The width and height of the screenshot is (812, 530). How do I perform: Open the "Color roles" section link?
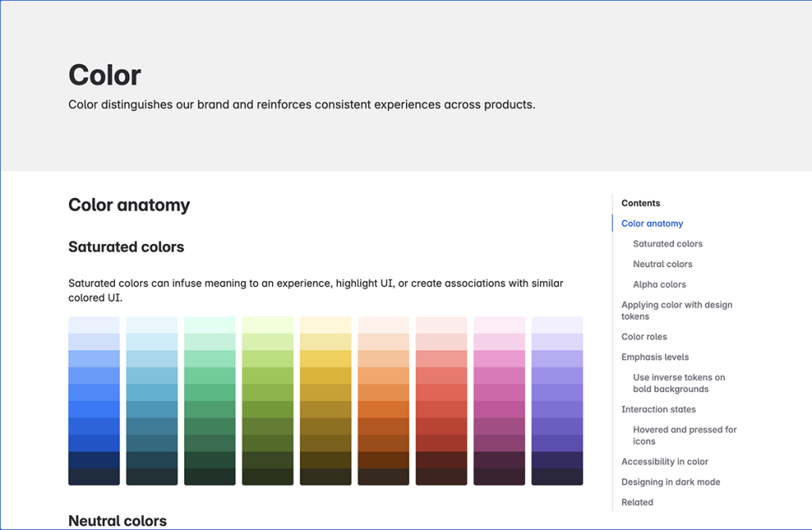pyautogui.click(x=644, y=337)
